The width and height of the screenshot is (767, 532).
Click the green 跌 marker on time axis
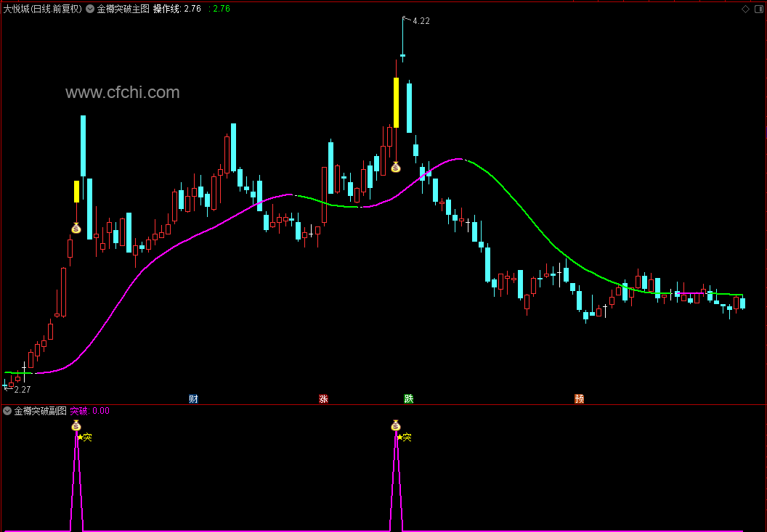[x=409, y=399]
